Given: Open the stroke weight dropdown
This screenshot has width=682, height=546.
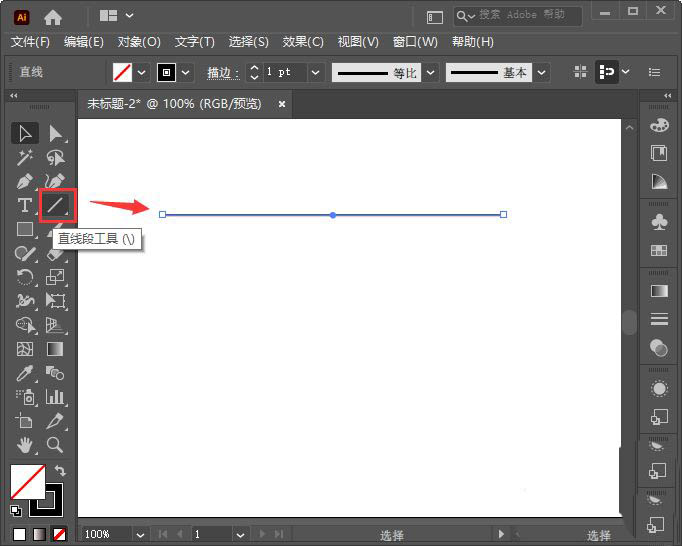Looking at the screenshot, I should [316, 72].
